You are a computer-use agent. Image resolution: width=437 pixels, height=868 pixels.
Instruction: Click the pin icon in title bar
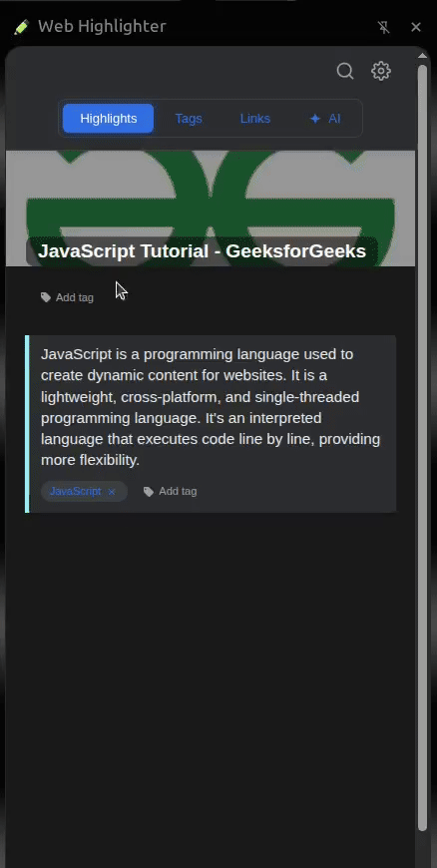383,27
